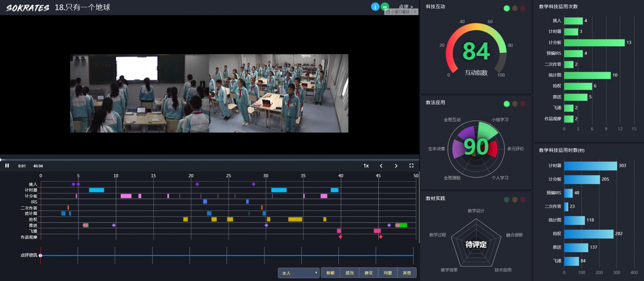Change the 1x playback speed
The width and height of the screenshot is (644, 281).
tap(366, 166)
